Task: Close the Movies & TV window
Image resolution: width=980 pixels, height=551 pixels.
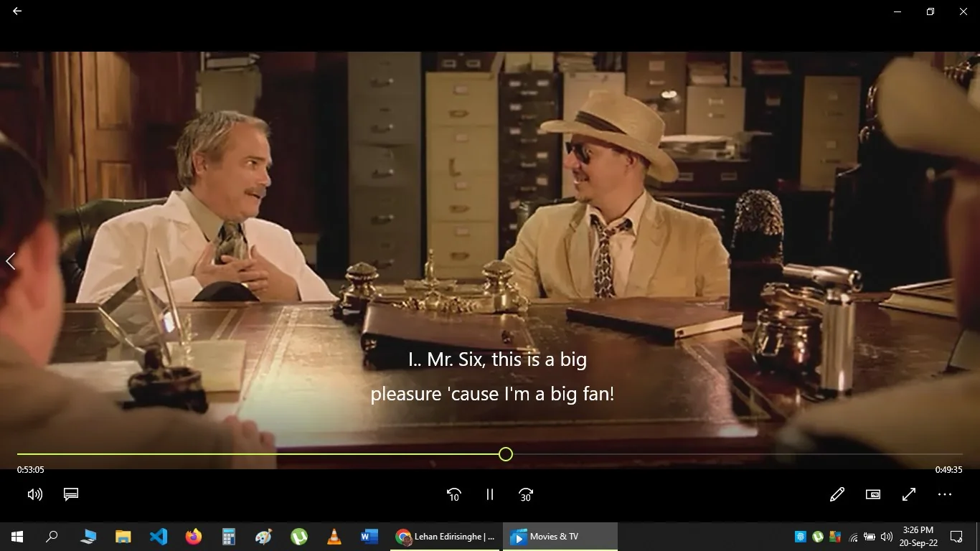Action: [x=963, y=11]
